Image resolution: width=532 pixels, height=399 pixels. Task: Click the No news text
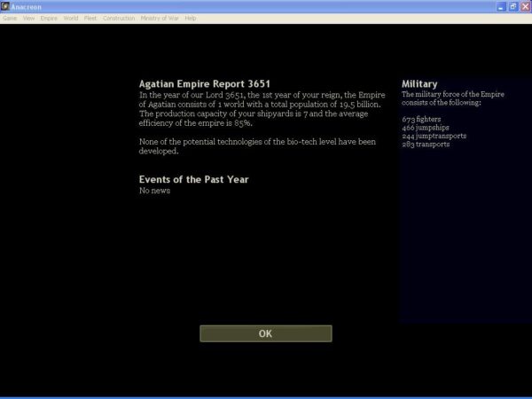(x=154, y=190)
